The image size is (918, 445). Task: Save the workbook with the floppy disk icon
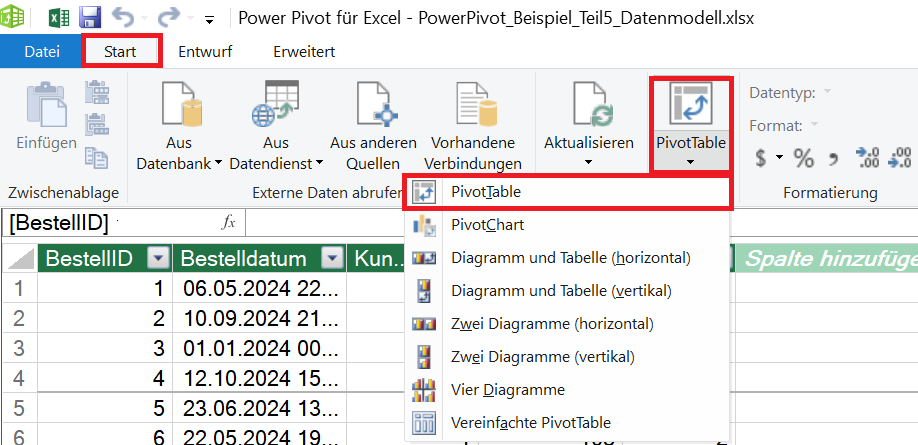click(x=91, y=18)
